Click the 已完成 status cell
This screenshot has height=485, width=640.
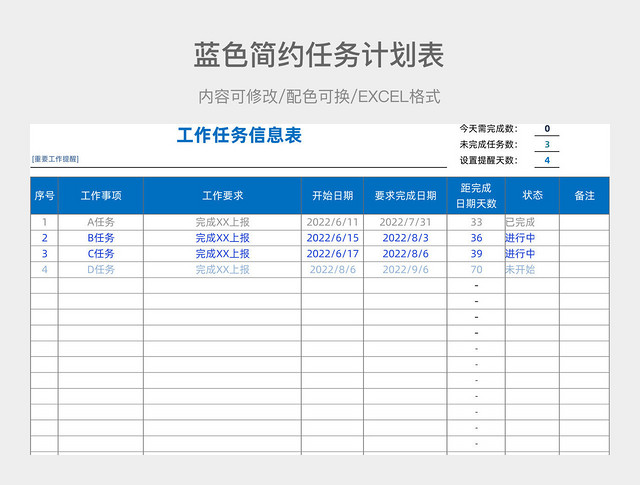tap(532, 222)
